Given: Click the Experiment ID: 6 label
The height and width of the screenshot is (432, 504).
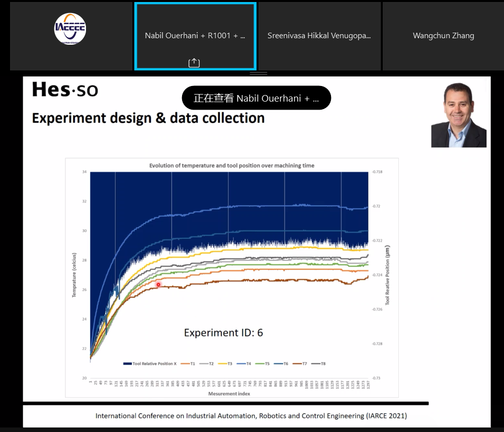Looking at the screenshot, I should (x=223, y=333).
